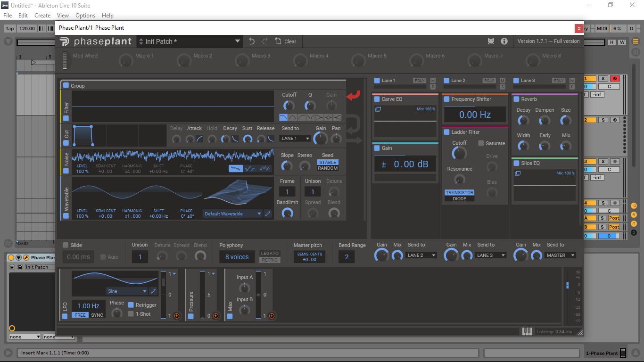Adjust the Macro 5 knob

[358, 60]
